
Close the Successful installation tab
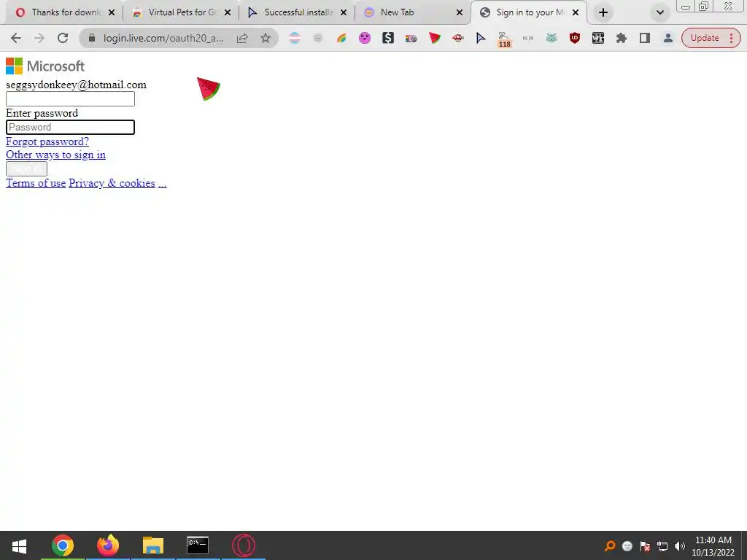[x=344, y=12]
